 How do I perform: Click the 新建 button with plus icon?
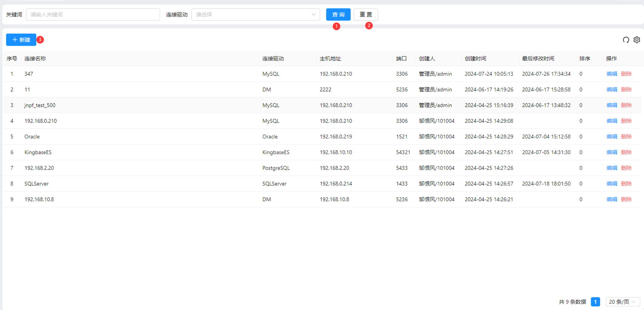(x=21, y=40)
